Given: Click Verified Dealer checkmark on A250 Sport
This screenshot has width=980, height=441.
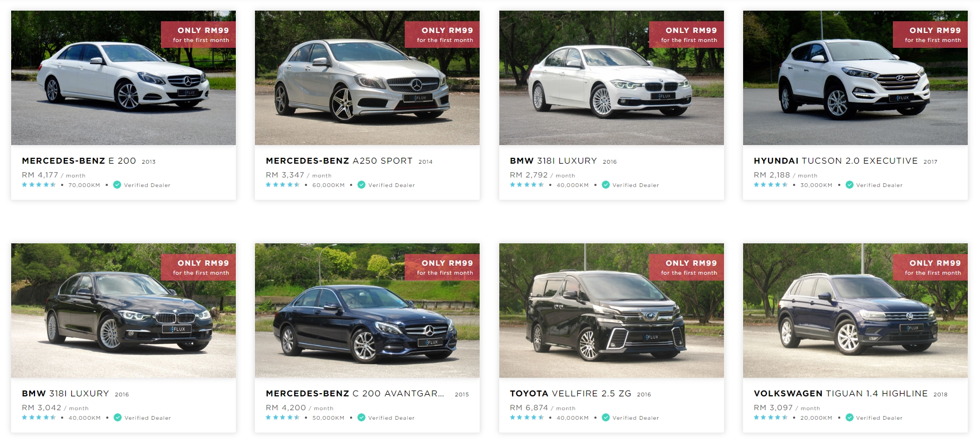Looking at the screenshot, I should pos(362,185).
